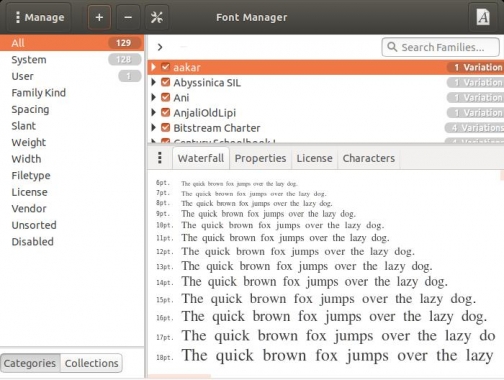Show the Categories view
This screenshot has width=504, height=380.
pyautogui.click(x=30, y=363)
